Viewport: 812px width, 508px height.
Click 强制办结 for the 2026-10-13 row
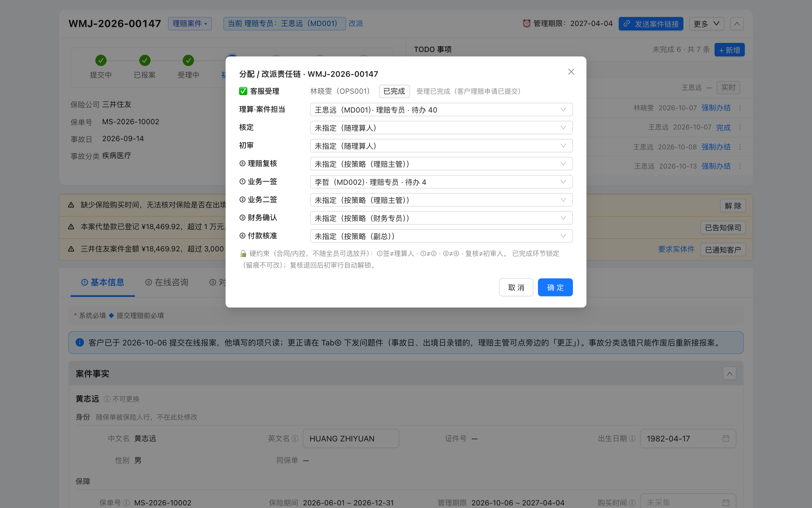[716, 166]
